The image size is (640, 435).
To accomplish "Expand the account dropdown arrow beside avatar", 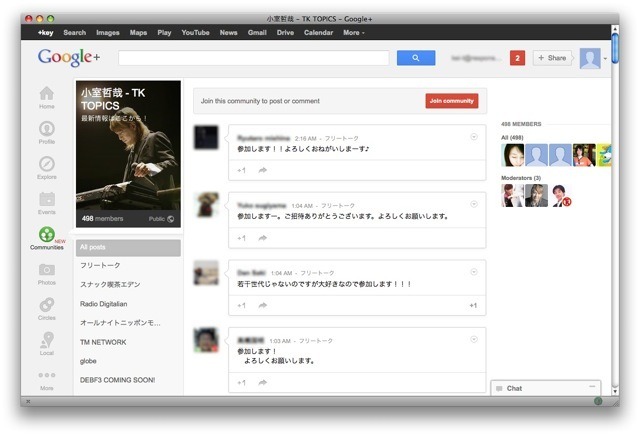I will pos(605,59).
